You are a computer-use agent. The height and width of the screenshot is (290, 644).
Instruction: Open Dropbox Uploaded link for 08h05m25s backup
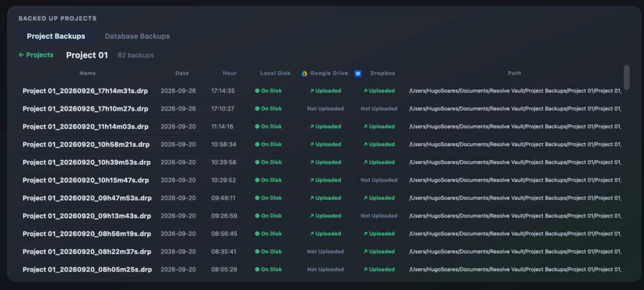click(x=379, y=269)
